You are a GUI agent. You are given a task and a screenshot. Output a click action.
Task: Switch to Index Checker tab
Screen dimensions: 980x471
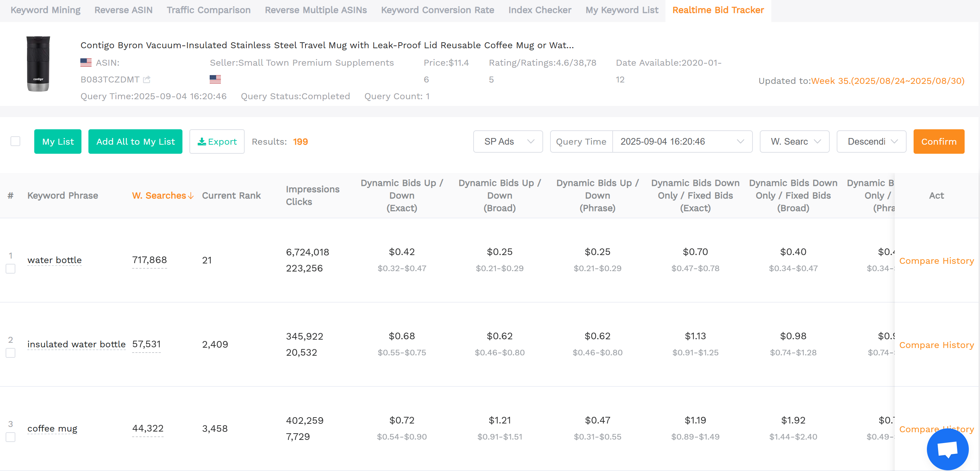540,10
